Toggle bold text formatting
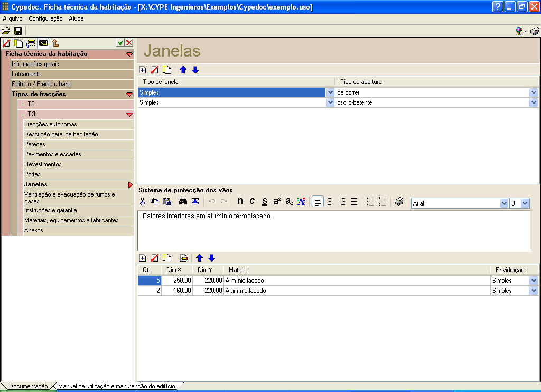Screen dimensions: 541x392 (x=240, y=201)
